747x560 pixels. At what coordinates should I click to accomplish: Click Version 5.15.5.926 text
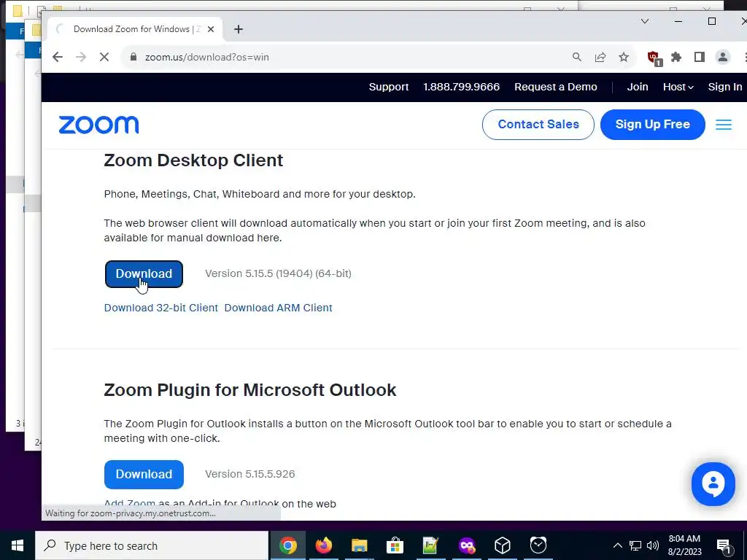click(250, 474)
